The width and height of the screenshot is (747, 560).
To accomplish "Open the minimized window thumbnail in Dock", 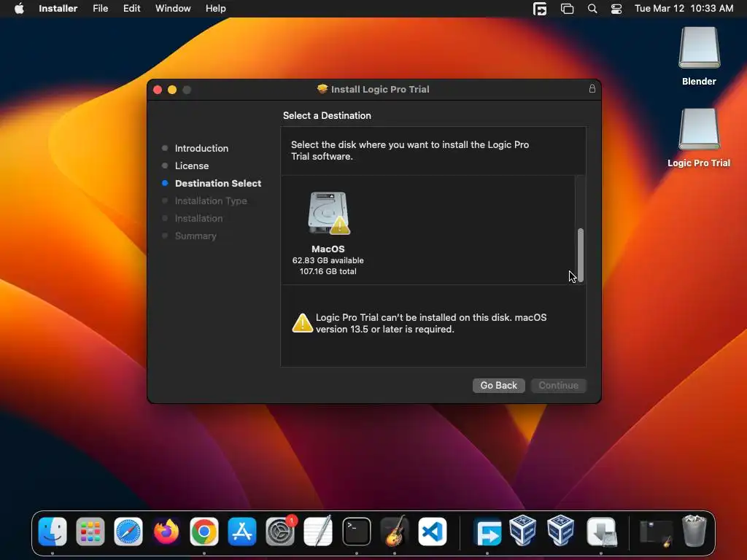I will click(656, 532).
